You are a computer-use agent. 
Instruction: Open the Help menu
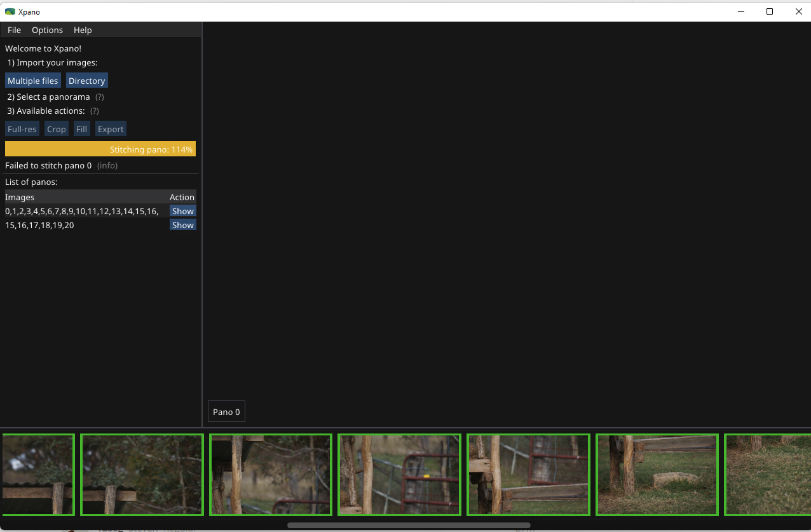pos(83,30)
